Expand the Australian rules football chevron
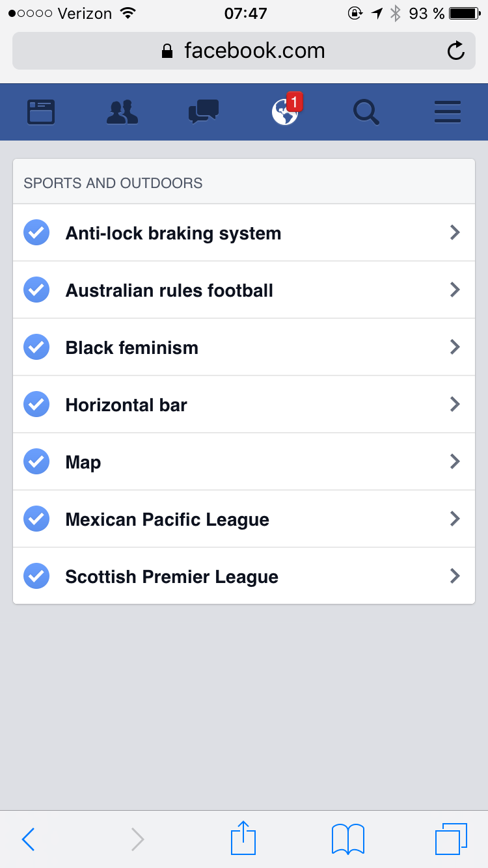Screen dimensions: 488x868 tap(455, 290)
